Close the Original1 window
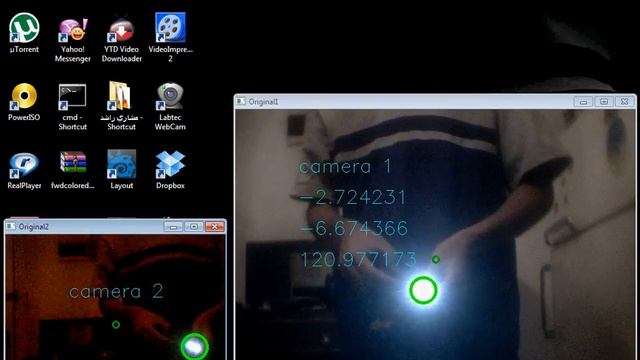The width and height of the screenshot is (640, 360). 624,102
